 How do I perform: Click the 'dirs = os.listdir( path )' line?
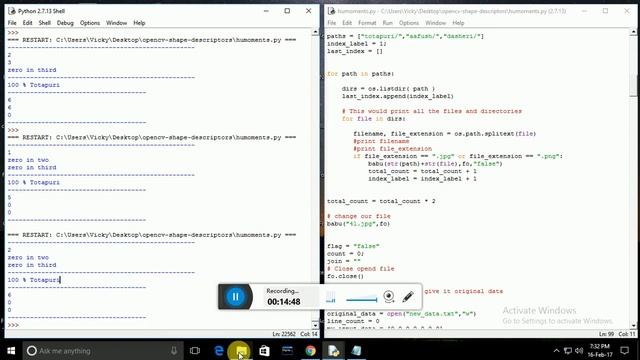[x=388, y=89]
